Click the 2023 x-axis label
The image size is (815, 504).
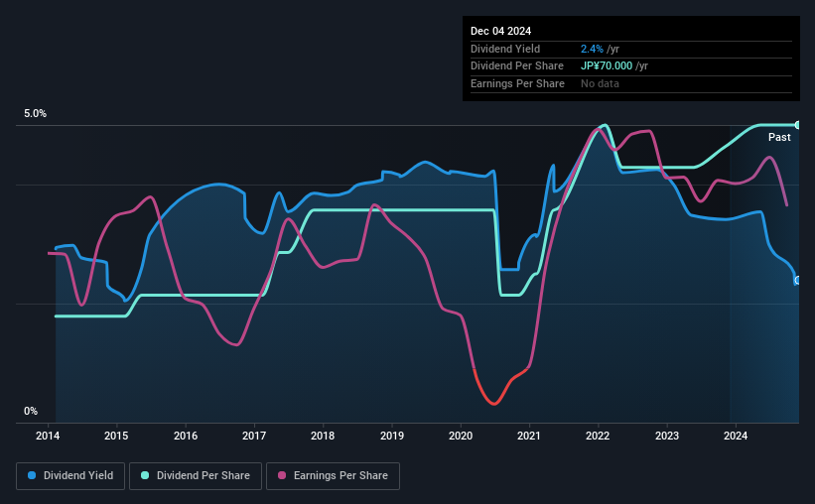(x=667, y=436)
